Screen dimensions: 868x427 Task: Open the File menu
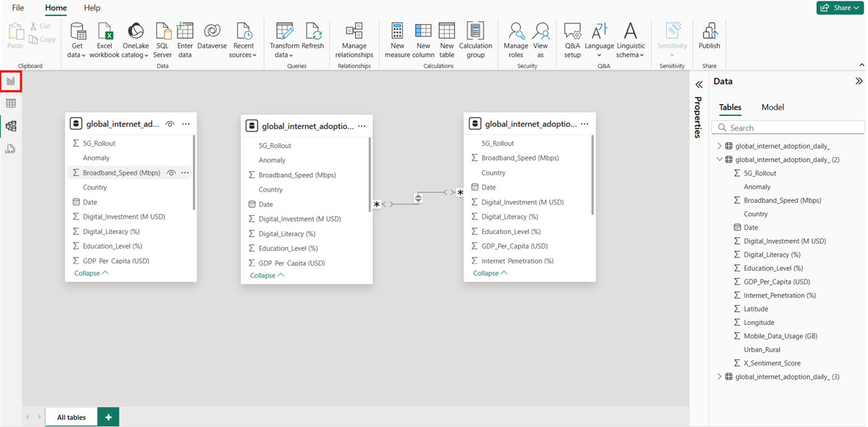[x=17, y=8]
